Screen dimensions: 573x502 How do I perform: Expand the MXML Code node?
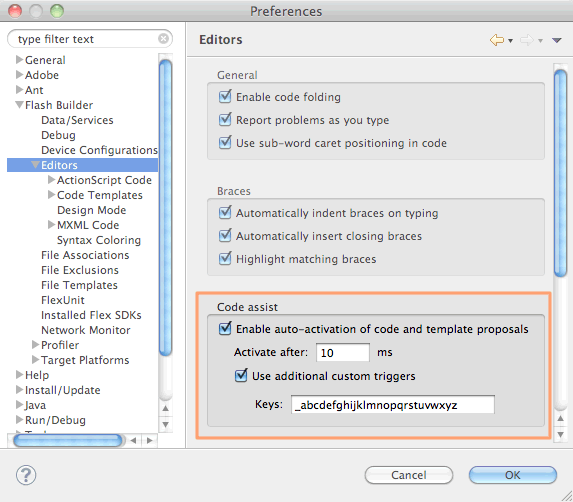[x=52, y=225]
